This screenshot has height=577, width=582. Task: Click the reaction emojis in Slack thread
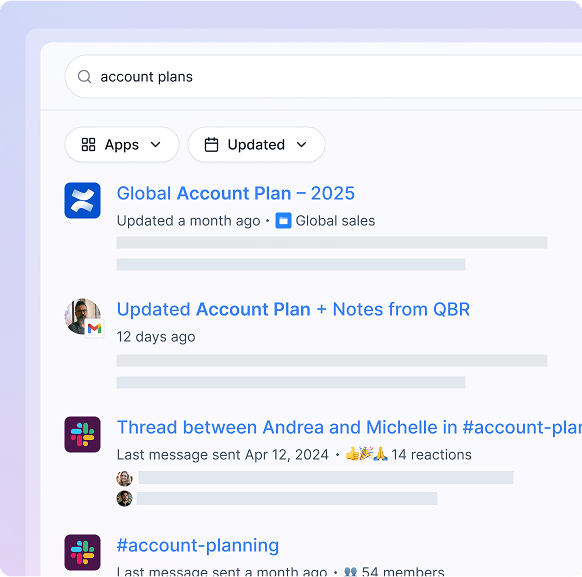366,454
